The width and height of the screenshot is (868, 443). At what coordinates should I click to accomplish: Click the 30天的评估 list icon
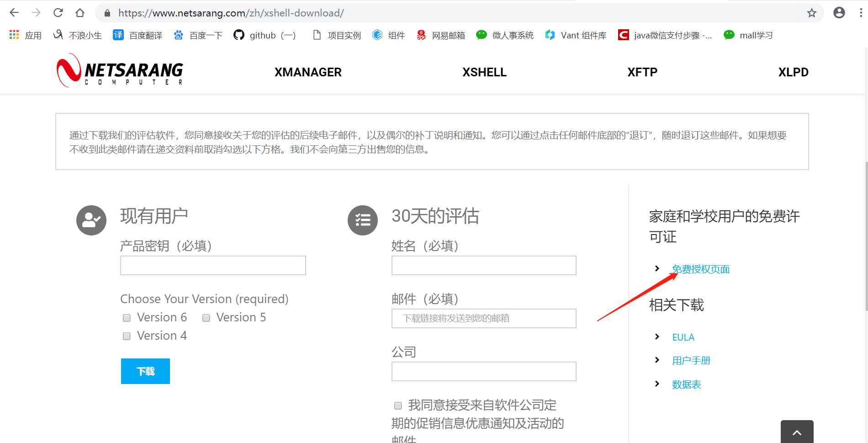pos(363,220)
